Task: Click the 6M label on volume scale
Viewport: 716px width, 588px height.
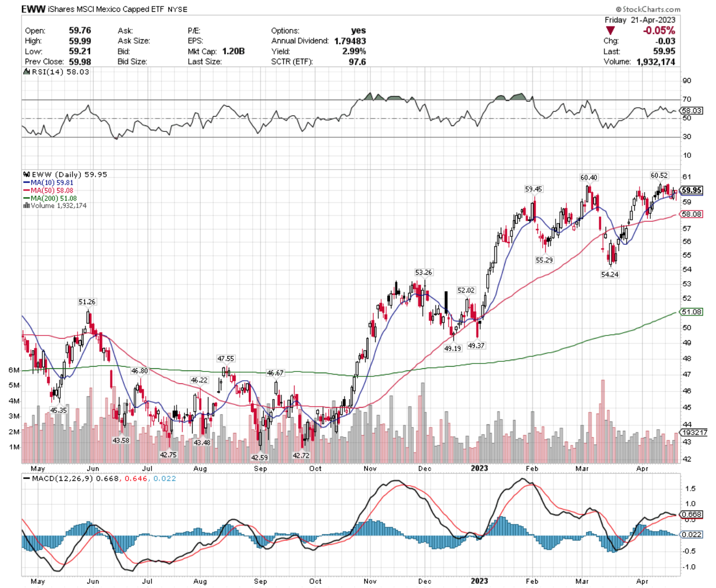Action: coord(14,370)
